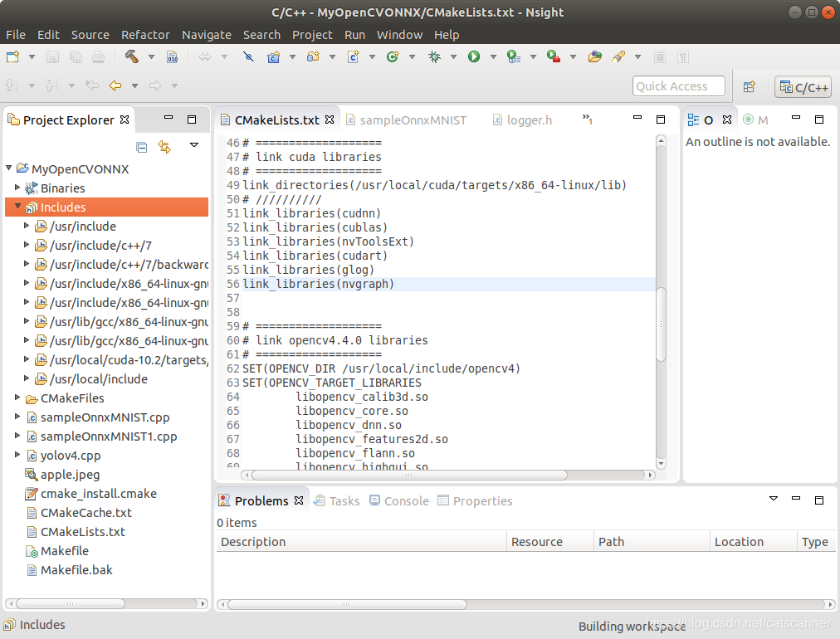Viewport: 840px width, 639px height.
Task: Open the Navigate menu
Action: click(x=206, y=35)
